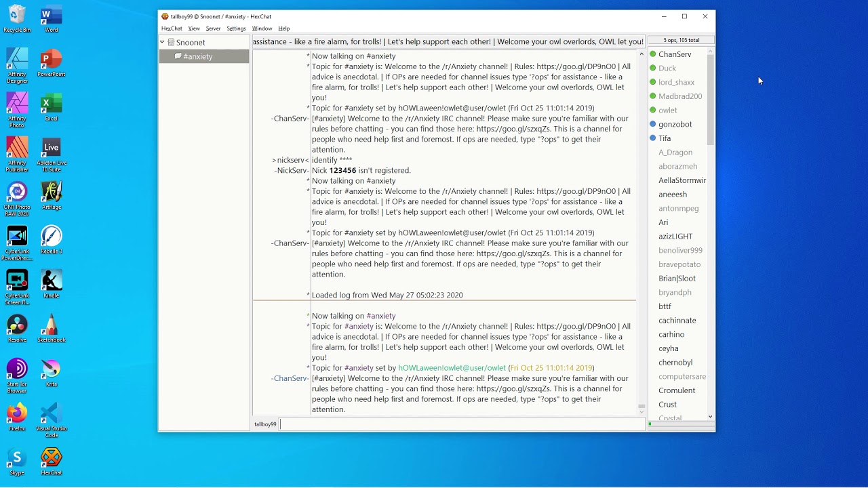Screen dimensions: 868x488
Task: Launch Word from desktop
Action: (x=51, y=19)
